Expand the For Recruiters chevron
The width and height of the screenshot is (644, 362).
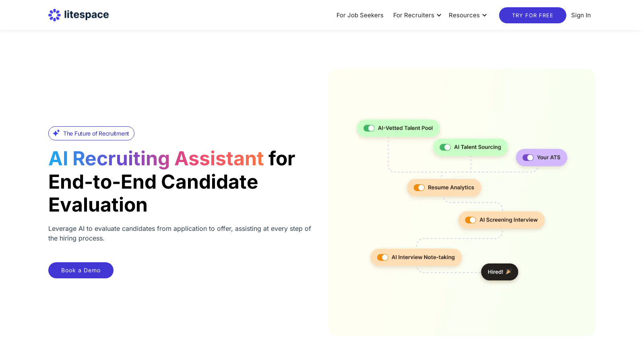click(439, 15)
